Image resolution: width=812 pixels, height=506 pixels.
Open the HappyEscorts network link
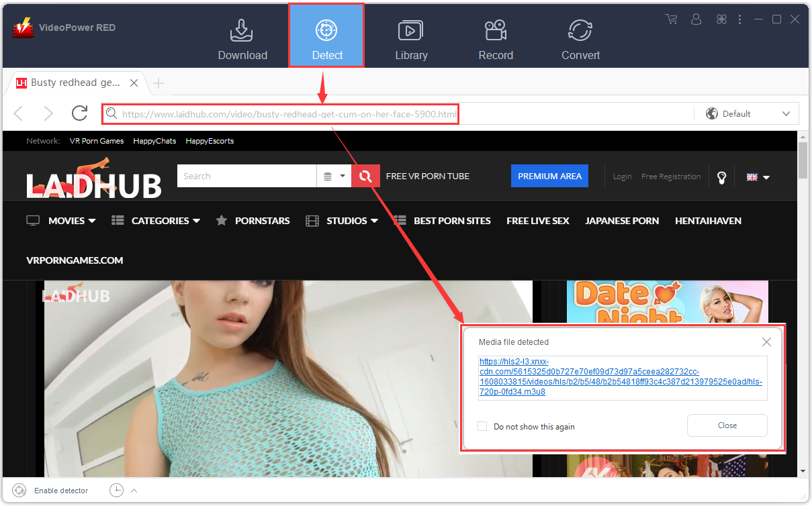[x=210, y=141]
